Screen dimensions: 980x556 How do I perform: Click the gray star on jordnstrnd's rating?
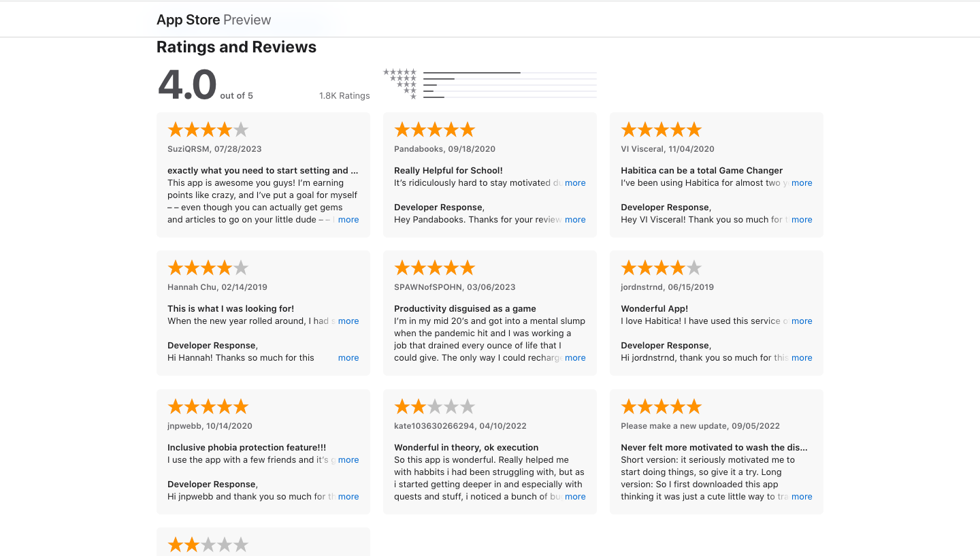[x=695, y=267]
